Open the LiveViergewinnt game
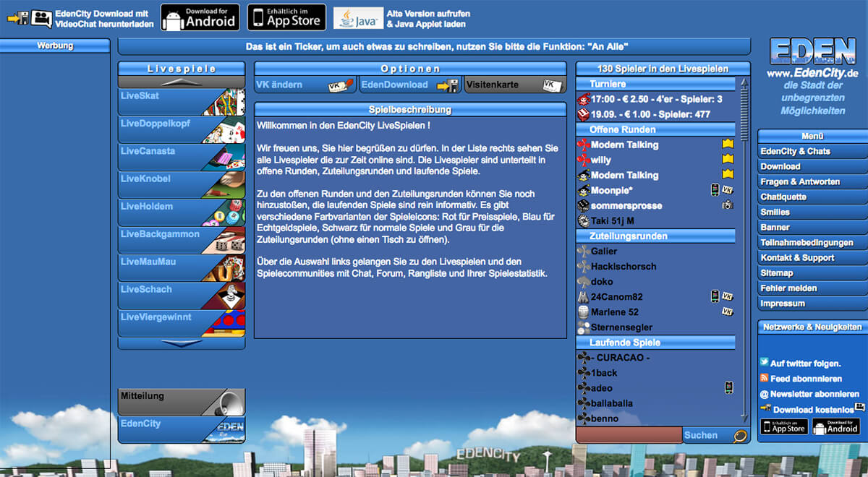This screenshot has height=477, width=868. coord(182,322)
